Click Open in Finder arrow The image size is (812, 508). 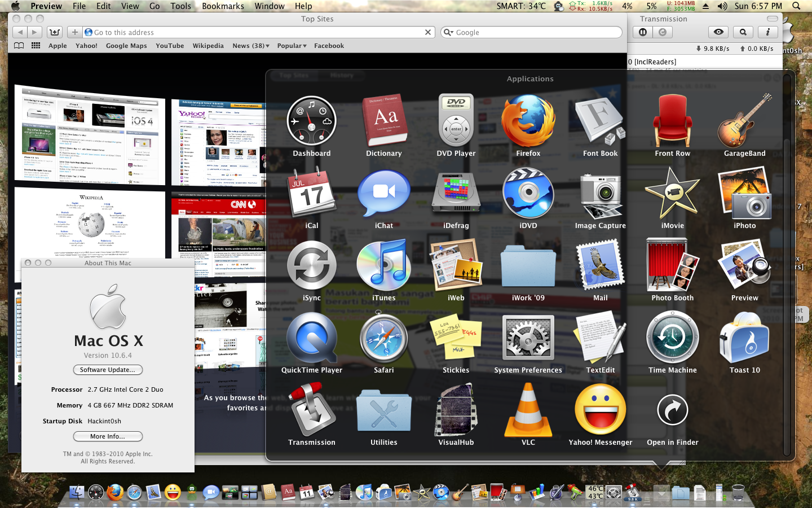click(x=673, y=410)
